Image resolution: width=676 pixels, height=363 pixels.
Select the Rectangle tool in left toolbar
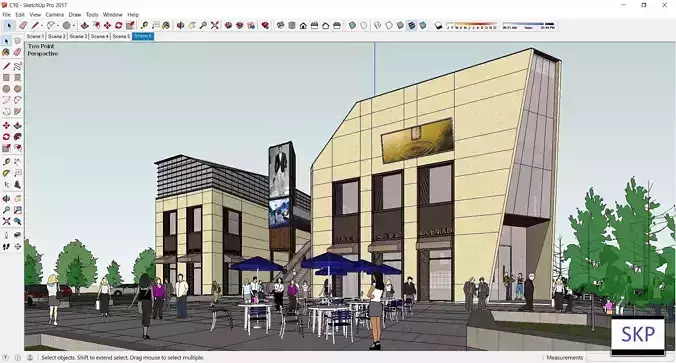[6, 78]
